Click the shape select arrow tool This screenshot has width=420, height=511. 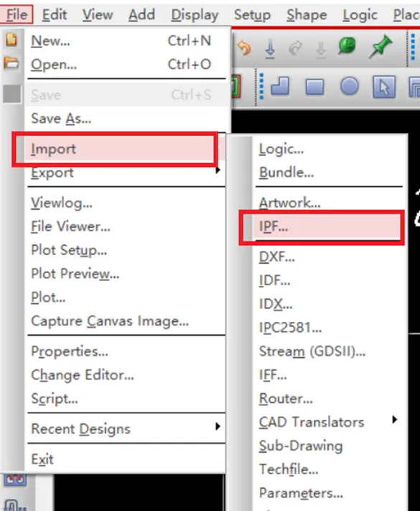click(384, 87)
